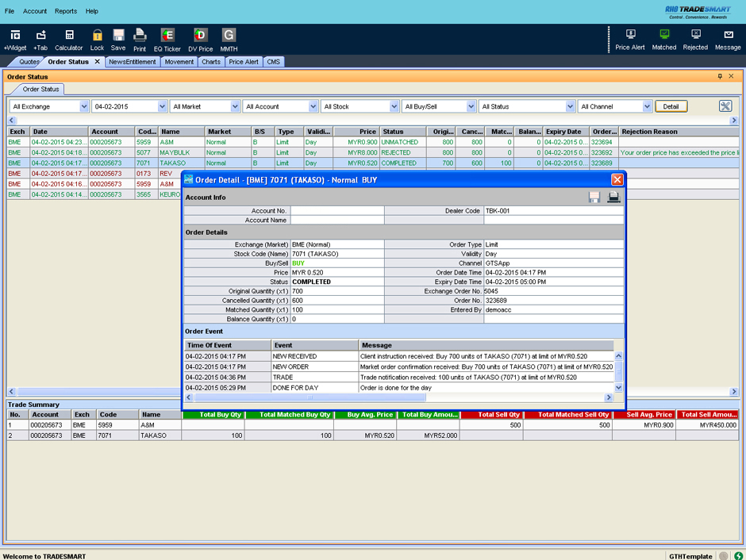Open the Reports menu
This screenshot has width=746, height=560.
point(66,11)
